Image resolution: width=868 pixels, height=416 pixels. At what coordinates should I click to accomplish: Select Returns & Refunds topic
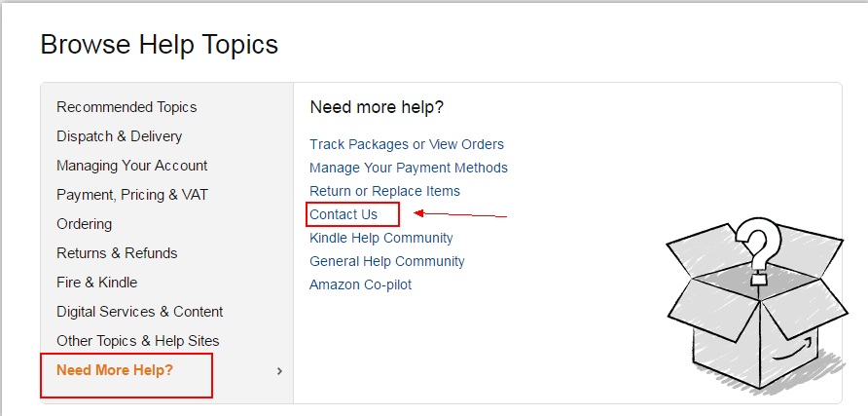117,253
